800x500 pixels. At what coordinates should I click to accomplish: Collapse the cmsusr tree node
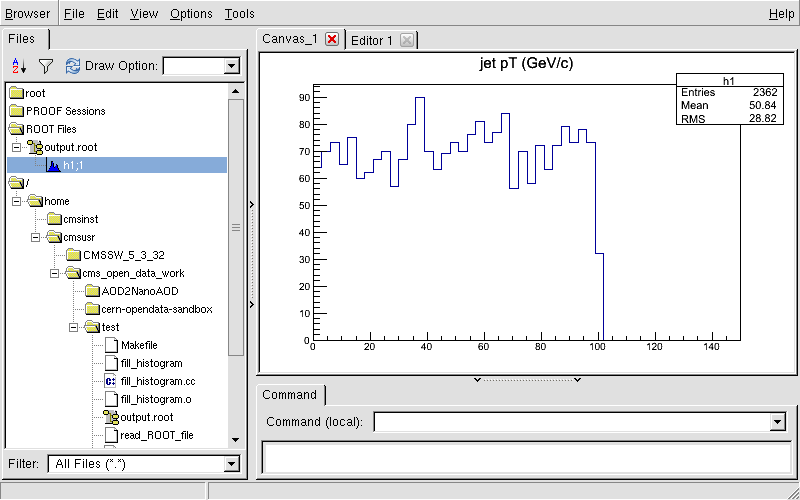(34, 237)
